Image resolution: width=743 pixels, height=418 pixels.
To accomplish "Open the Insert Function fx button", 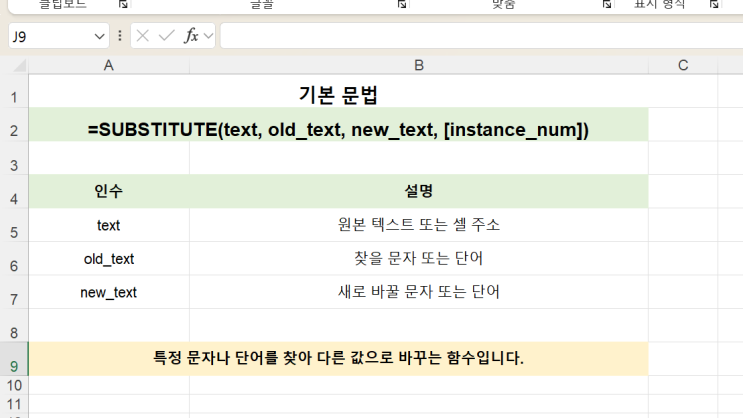I will 191,36.
